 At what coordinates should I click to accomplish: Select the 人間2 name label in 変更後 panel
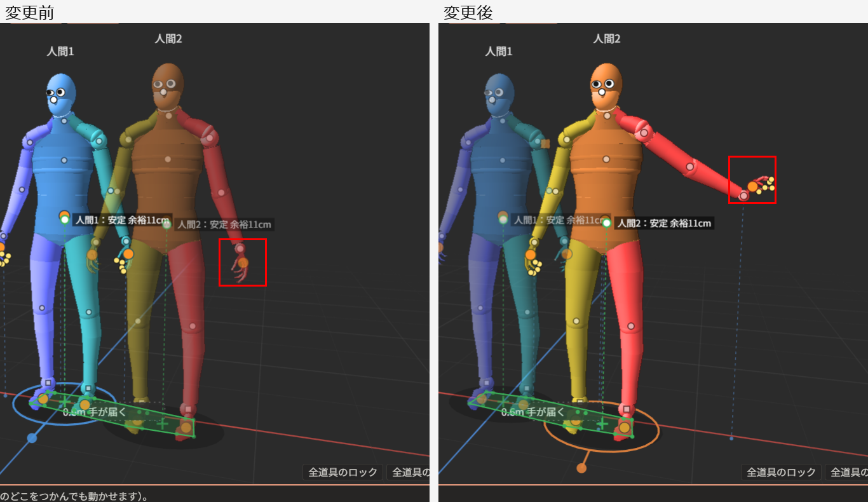(607, 39)
